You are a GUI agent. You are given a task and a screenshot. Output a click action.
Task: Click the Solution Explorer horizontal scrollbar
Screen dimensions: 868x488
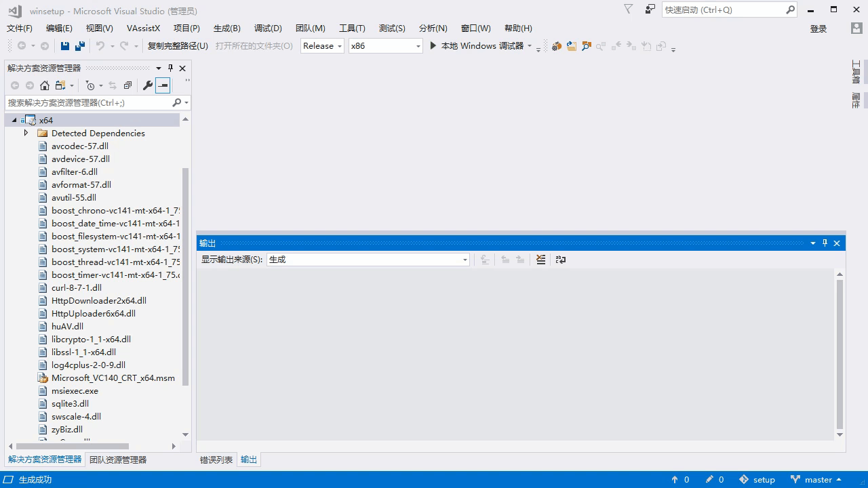73,447
